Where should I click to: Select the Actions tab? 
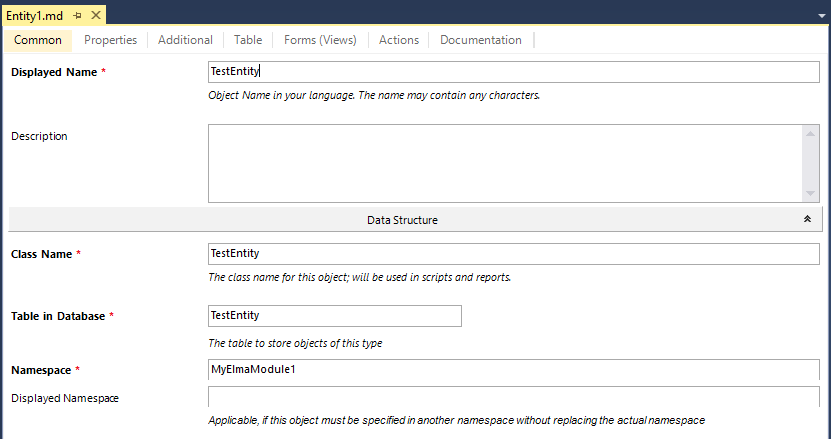(x=399, y=40)
